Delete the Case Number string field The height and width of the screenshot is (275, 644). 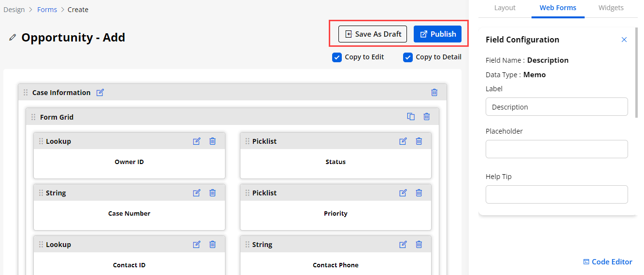(x=212, y=193)
